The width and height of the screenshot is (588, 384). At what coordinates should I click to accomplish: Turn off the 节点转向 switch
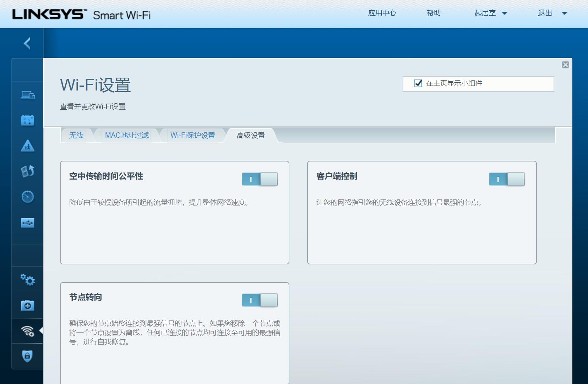coord(260,300)
